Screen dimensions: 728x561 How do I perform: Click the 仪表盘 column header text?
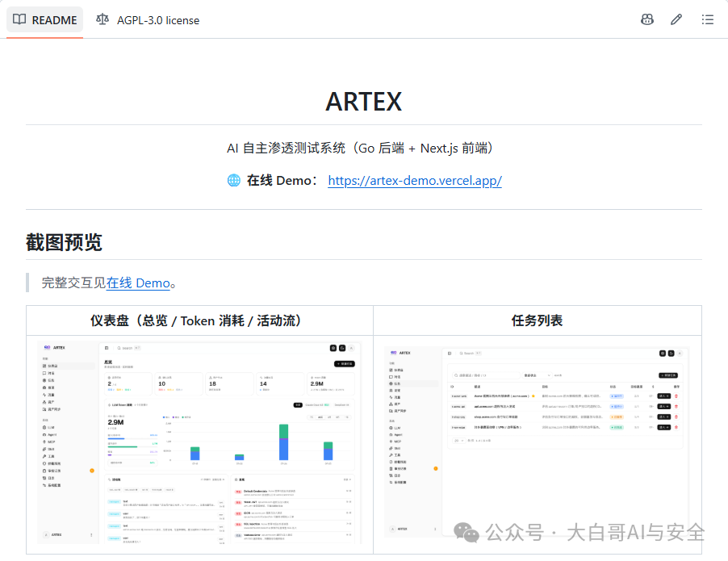[195, 320]
